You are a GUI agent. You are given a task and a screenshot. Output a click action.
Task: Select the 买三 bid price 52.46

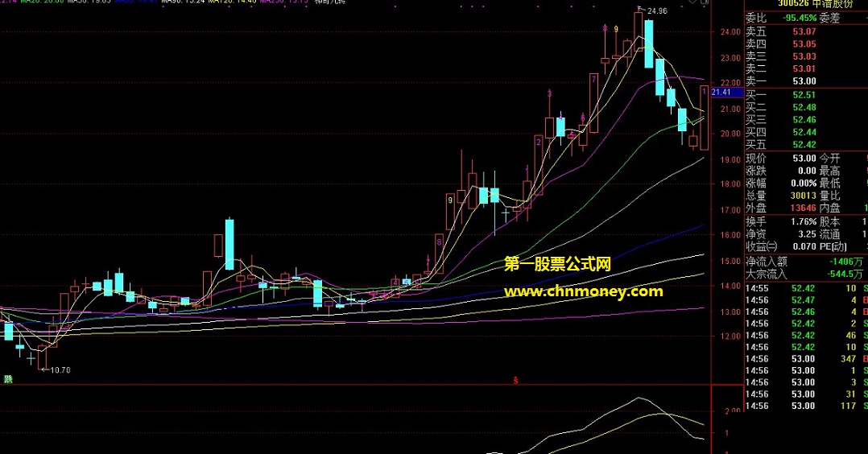804,120
